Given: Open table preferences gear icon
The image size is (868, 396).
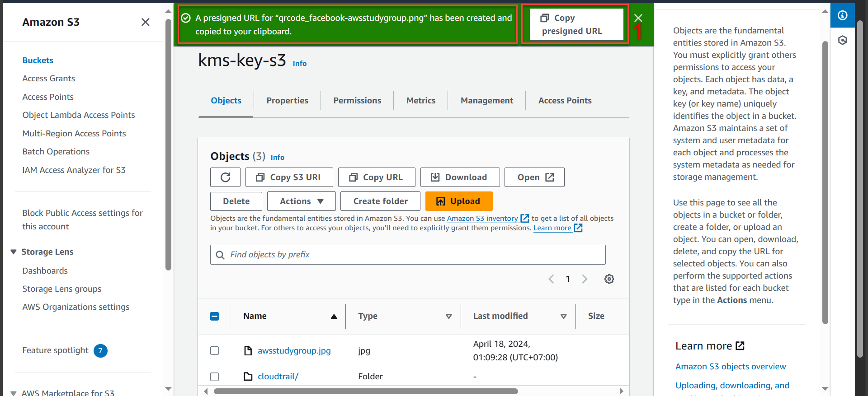Looking at the screenshot, I should 609,279.
